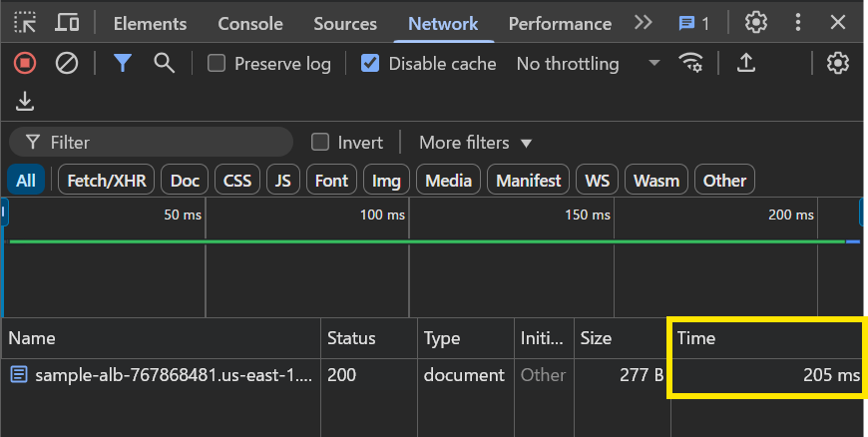
Task: Open network conditions wifi icon
Action: tap(690, 63)
